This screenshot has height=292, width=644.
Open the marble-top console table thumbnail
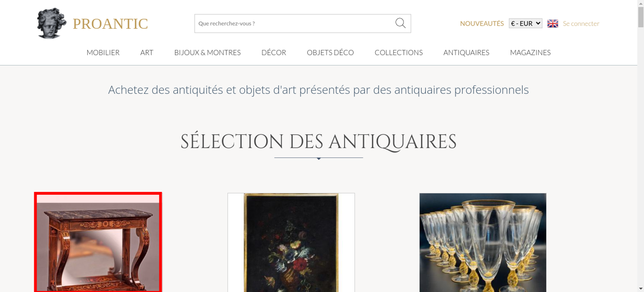[98, 242]
